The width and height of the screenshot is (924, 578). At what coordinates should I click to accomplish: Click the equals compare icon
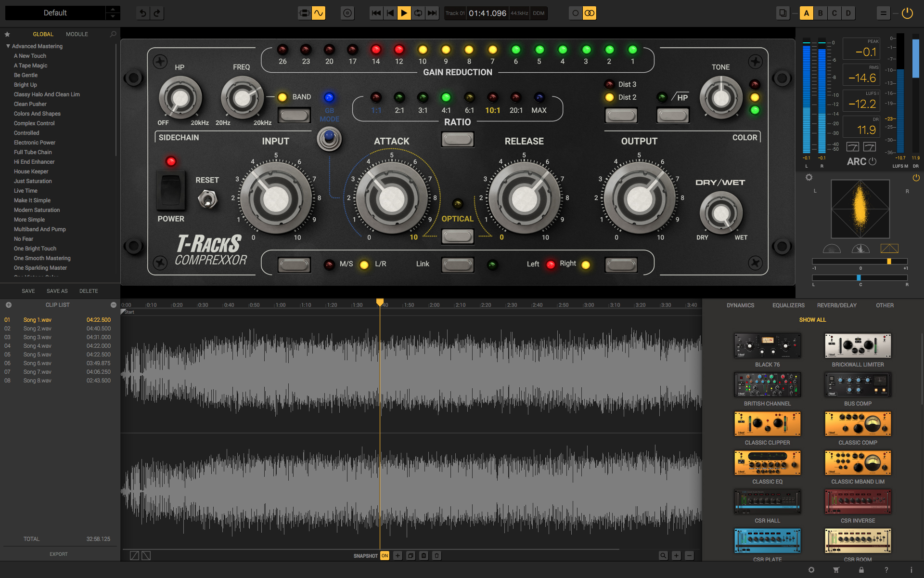(883, 13)
